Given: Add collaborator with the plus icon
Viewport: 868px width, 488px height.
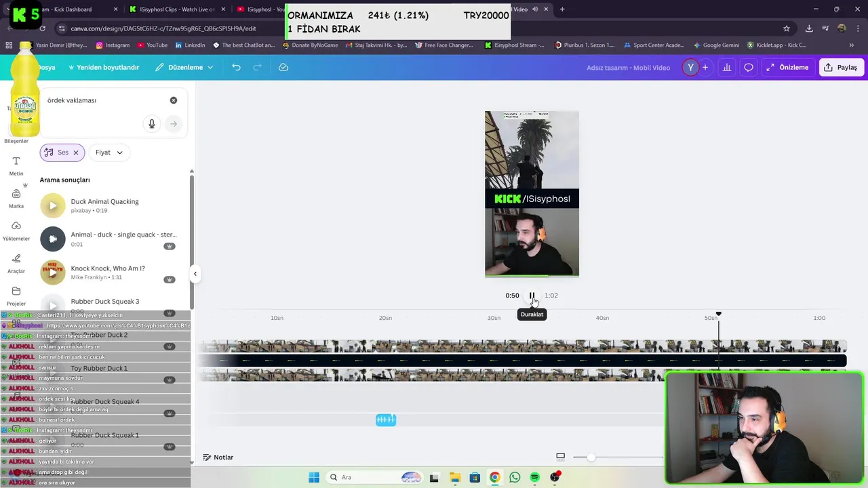Looking at the screenshot, I should [705, 67].
